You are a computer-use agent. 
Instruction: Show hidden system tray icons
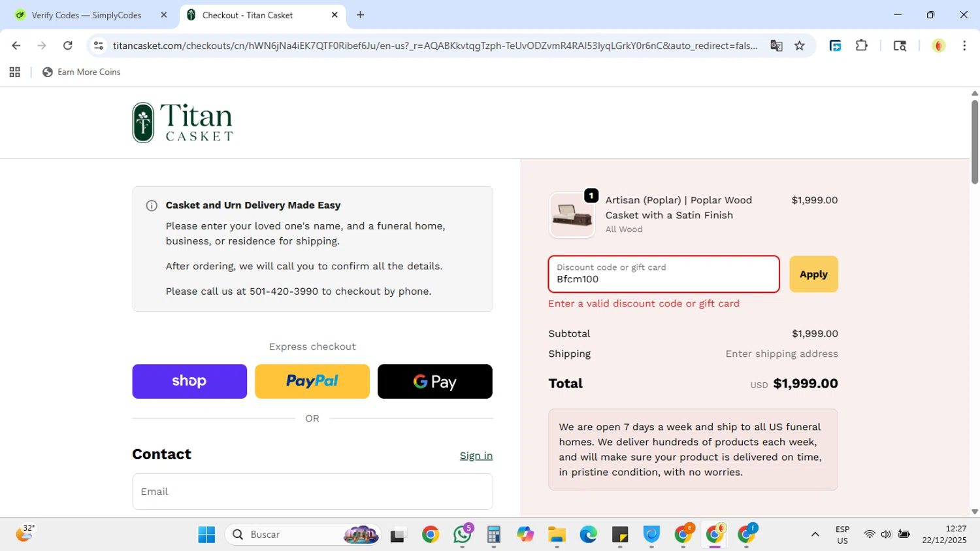(815, 535)
